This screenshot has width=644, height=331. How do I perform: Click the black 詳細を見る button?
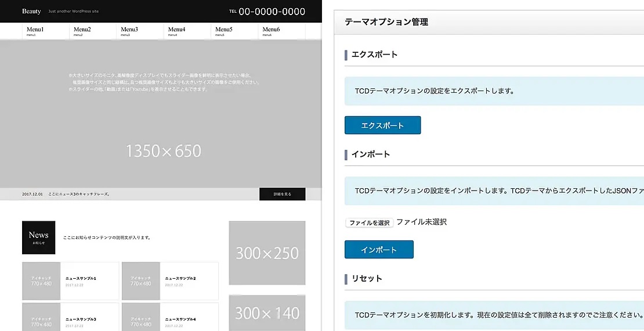pos(282,194)
